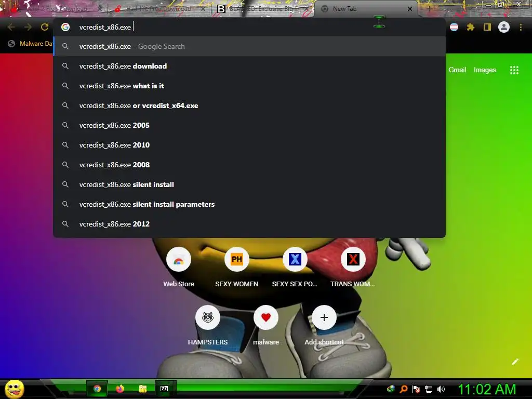Viewport: 532px width, 399px height.
Task: Go forward using the forward arrow
Action: (28, 27)
